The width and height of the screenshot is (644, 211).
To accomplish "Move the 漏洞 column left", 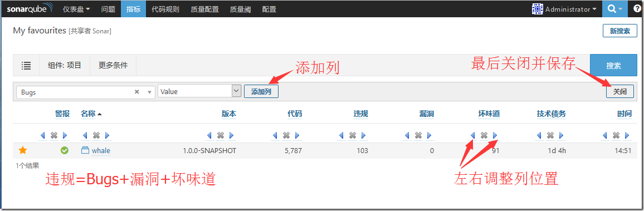I will (x=407, y=135).
